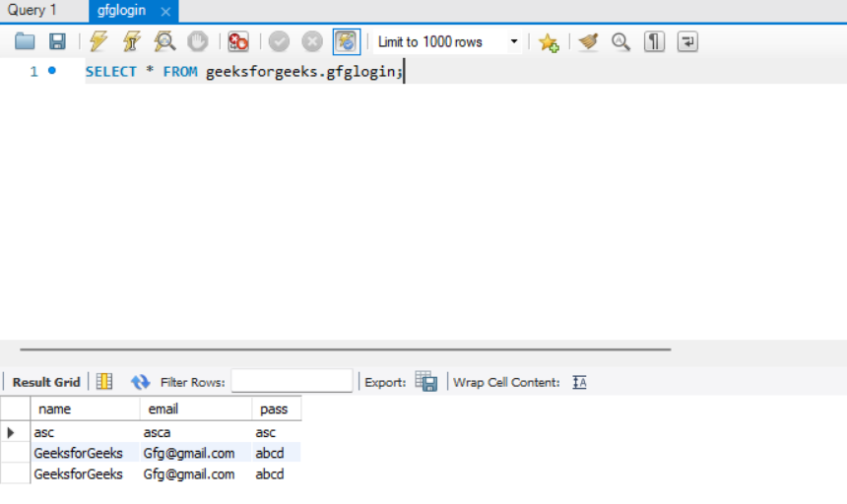The height and width of the screenshot is (504, 847).
Task: Toggle word wrap icon in the editor toolbar
Action: pyautogui.click(x=687, y=41)
